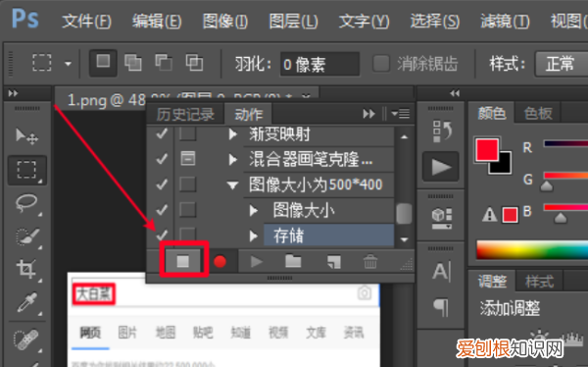Play the selected action in Actions panel
588x367 pixels.
coord(257,261)
